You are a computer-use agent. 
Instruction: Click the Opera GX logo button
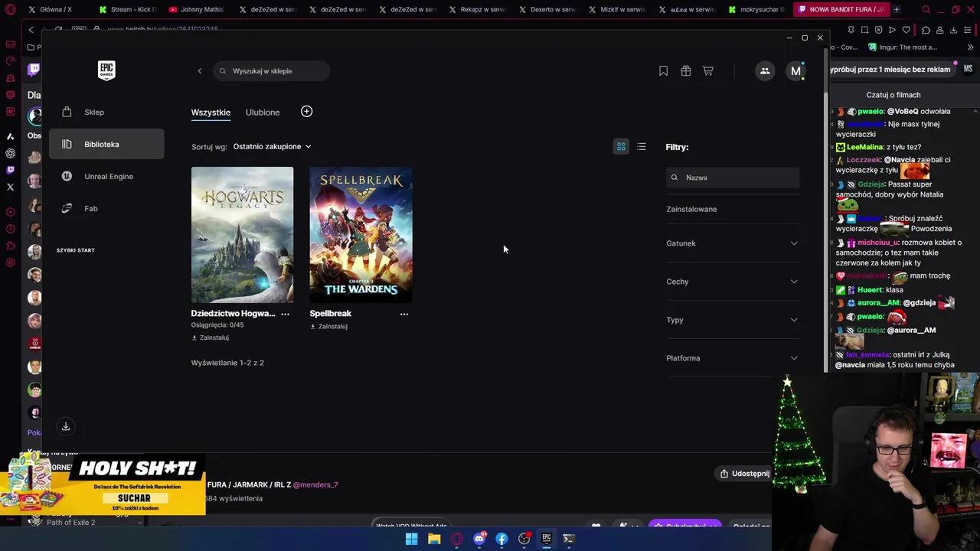tap(10, 10)
